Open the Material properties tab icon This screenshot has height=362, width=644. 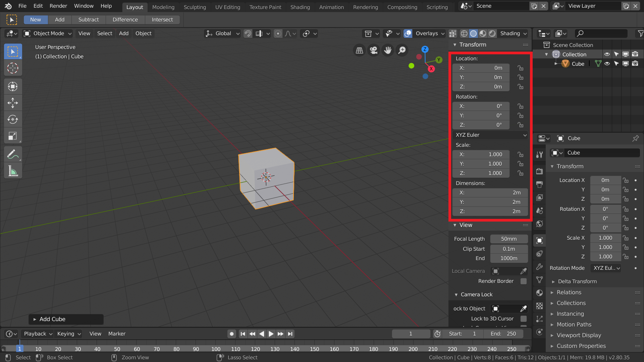[539, 293]
